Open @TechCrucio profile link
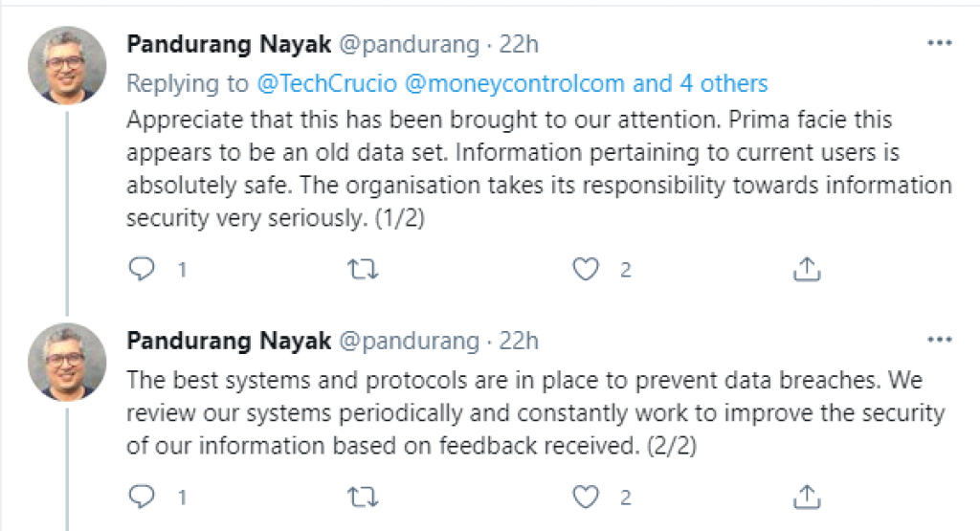 pos(327,84)
